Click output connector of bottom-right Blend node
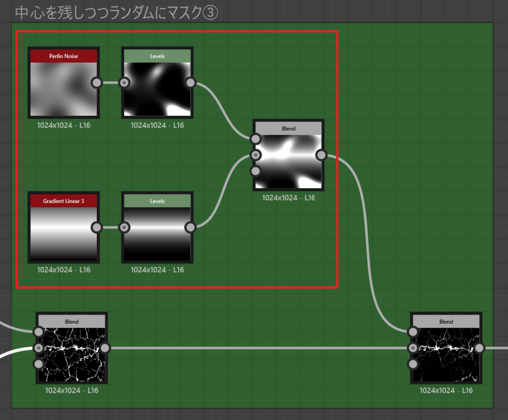This screenshot has width=508, height=420. pyautogui.click(x=479, y=348)
